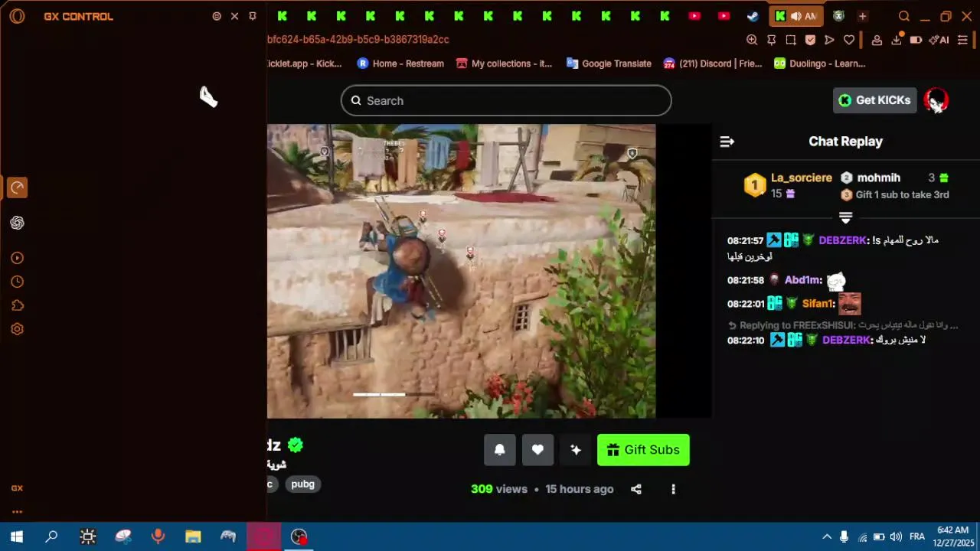This screenshot has height=551, width=980.
Task: Click the sparkle button beside Gift Subs
Action: click(x=576, y=450)
